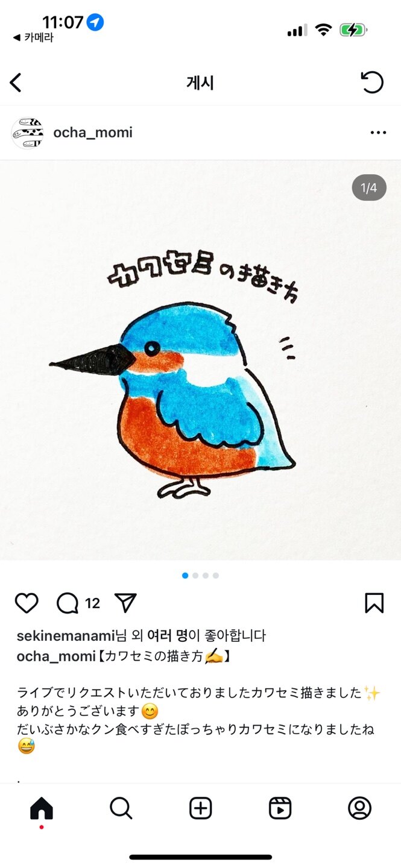Tap the 1/4 carousel page indicator badge
Screen dimensions: 401x868
coord(369,188)
